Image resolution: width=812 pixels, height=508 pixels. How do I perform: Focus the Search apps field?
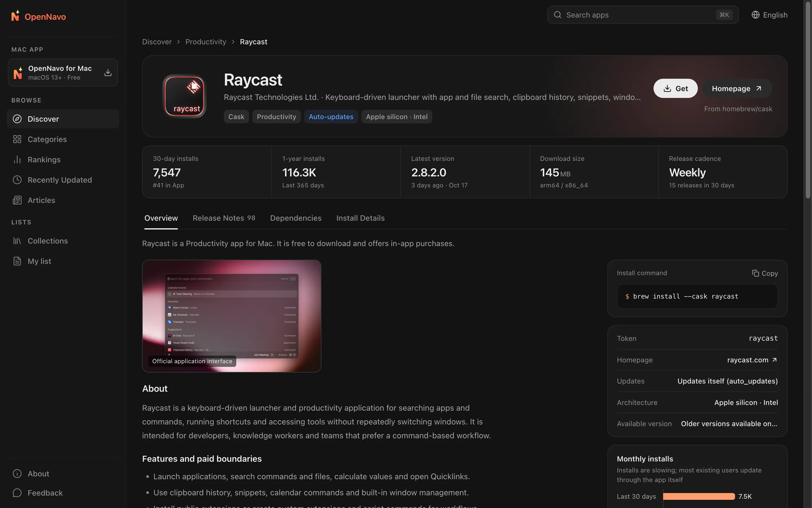point(643,15)
